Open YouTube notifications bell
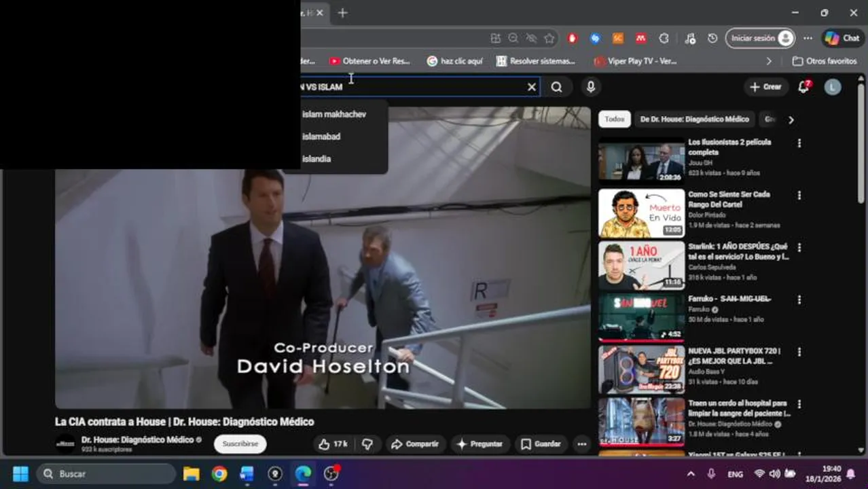The width and height of the screenshot is (868, 489). click(x=803, y=86)
